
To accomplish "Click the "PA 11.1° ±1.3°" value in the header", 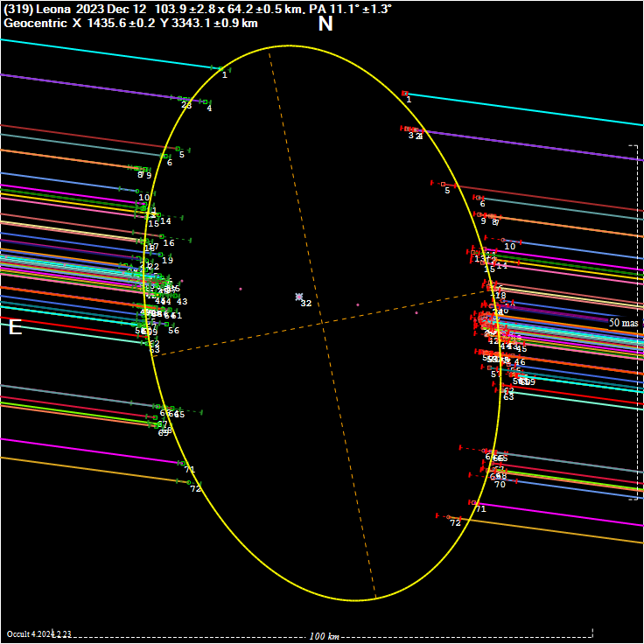I will point(350,9).
